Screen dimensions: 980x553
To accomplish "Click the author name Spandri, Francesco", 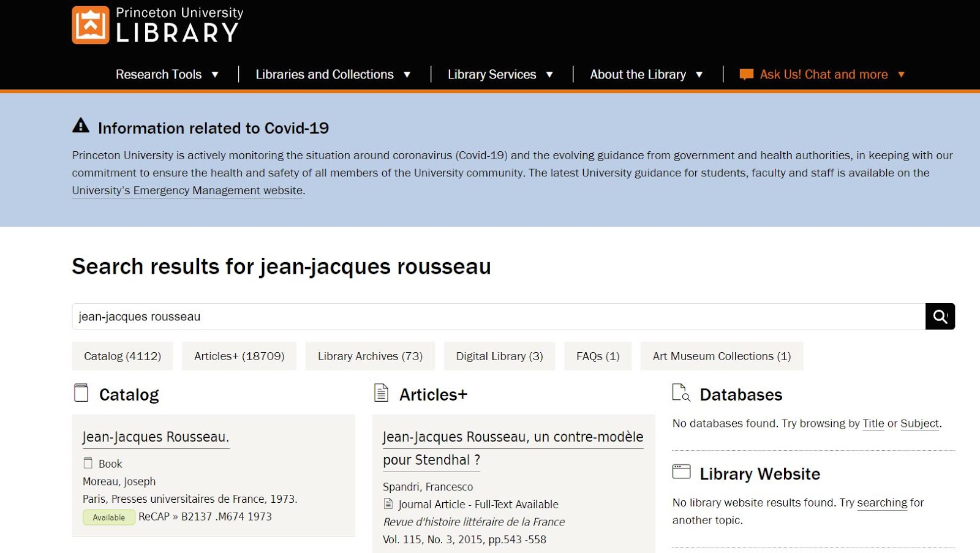I will (428, 487).
